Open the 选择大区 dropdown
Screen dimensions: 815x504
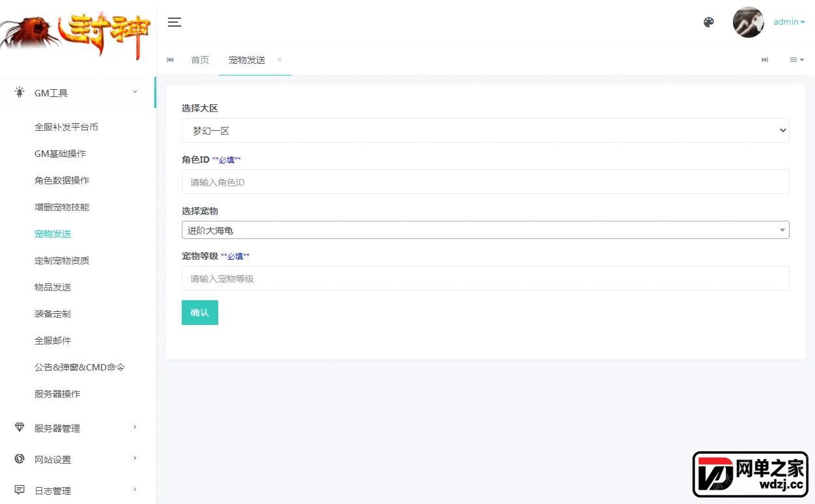[485, 130]
